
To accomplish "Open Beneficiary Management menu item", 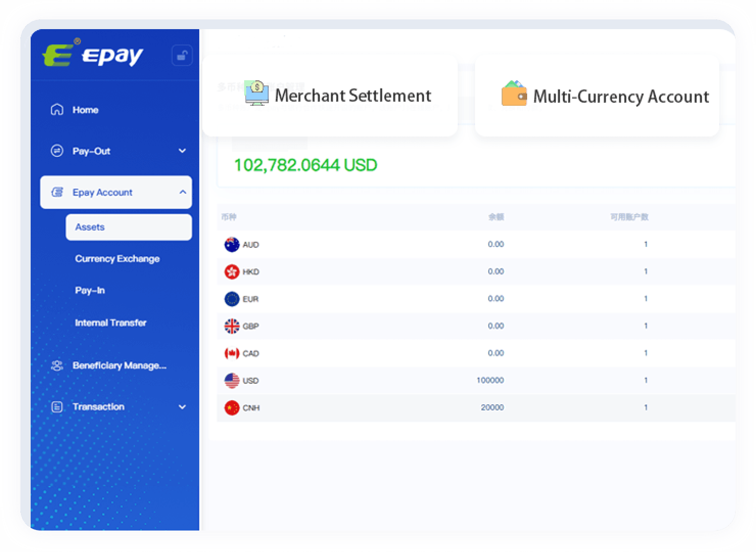I will click(120, 365).
